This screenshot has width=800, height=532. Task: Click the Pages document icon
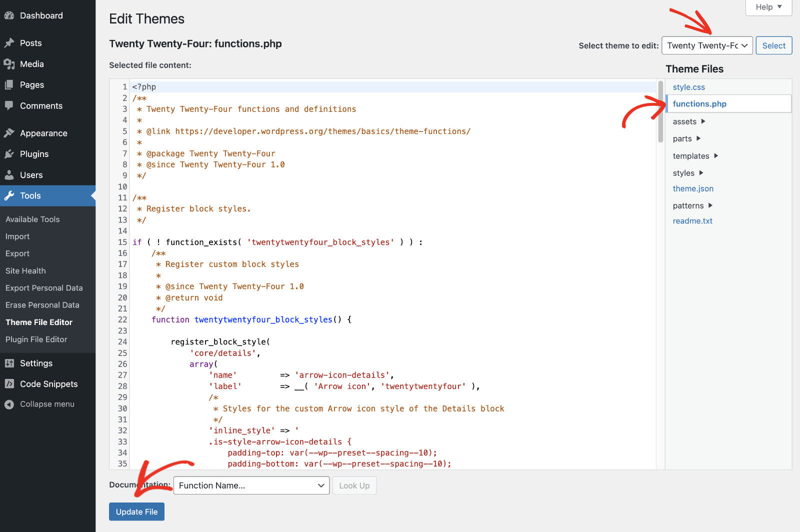pos(9,85)
